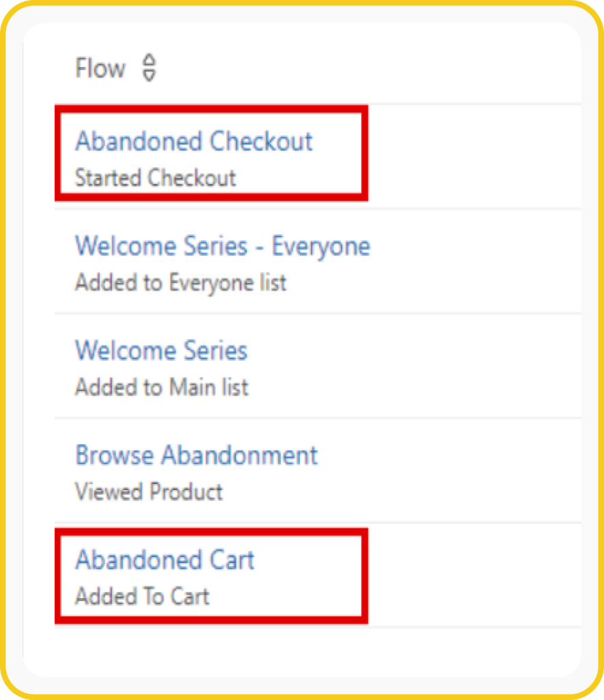Click the Added To Cart trigger text
The width and height of the screenshot is (604, 700).
(x=142, y=597)
